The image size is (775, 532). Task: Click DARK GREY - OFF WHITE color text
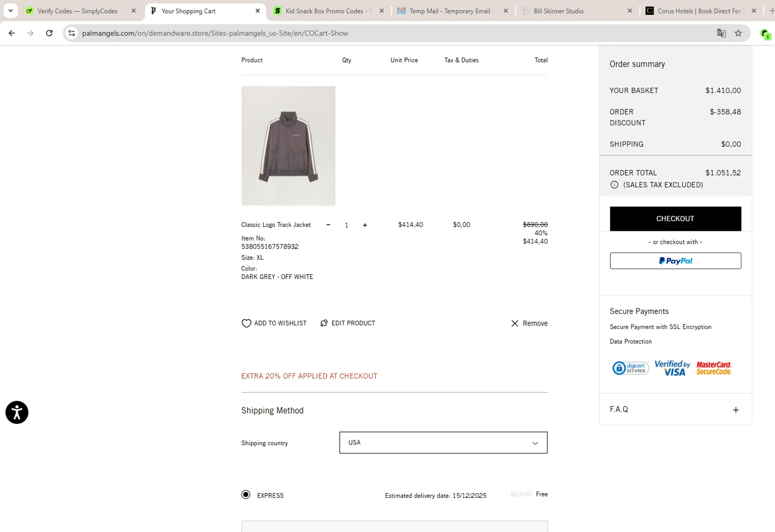click(x=277, y=277)
